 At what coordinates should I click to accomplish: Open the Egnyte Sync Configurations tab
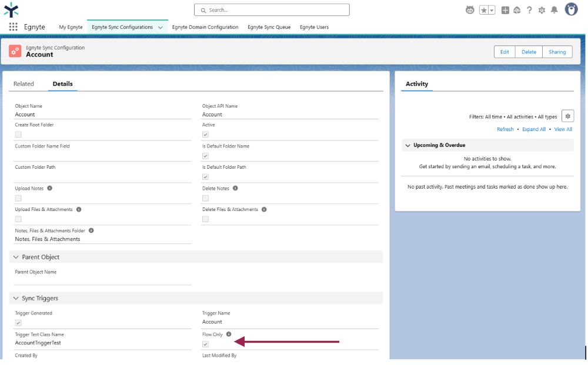click(x=122, y=28)
